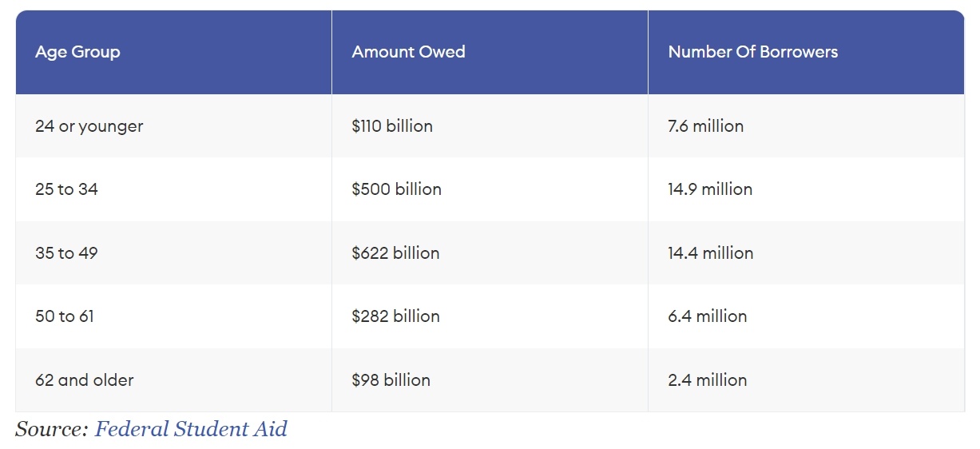Image resolution: width=980 pixels, height=449 pixels.
Task: Select the '62 and older' age cell
Action: tap(84, 380)
